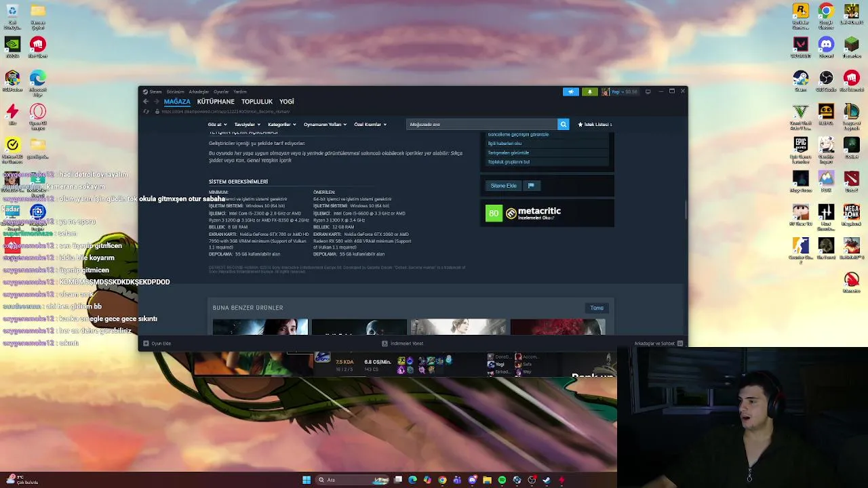Open first similar product thumbnail
The width and height of the screenshot is (868, 488).
(x=260, y=327)
